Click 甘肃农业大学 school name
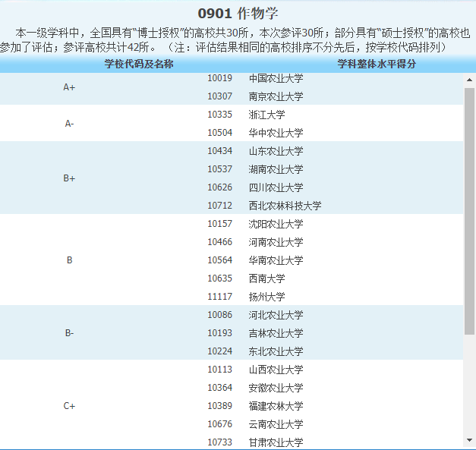This screenshot has height=450, width=476. coord(276,442)
